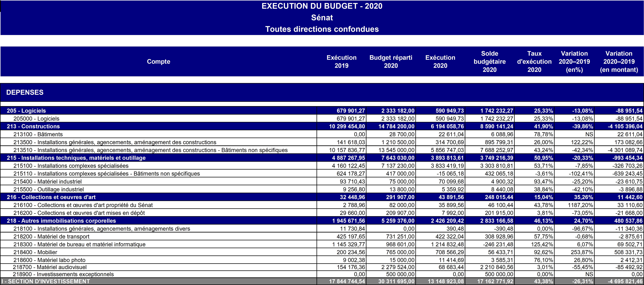Select 216 - Collections et oeuvres d'art row
The width and height of the screenshot is (644, 285).
click(x=51, y=197)
